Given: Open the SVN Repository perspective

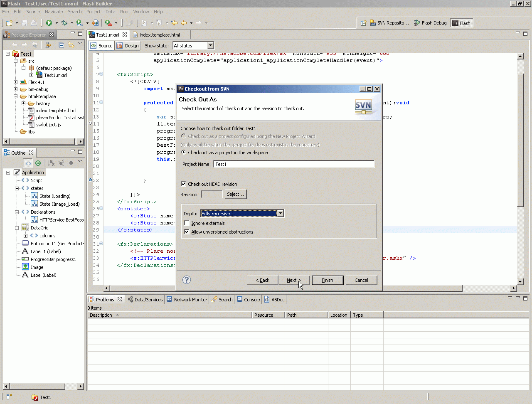Looking at the screenshot, I should click(x=389, y=23).
